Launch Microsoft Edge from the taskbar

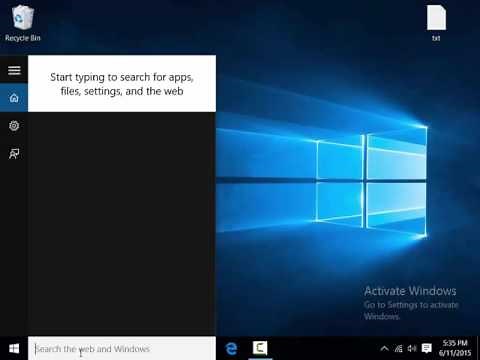point(231,349)
